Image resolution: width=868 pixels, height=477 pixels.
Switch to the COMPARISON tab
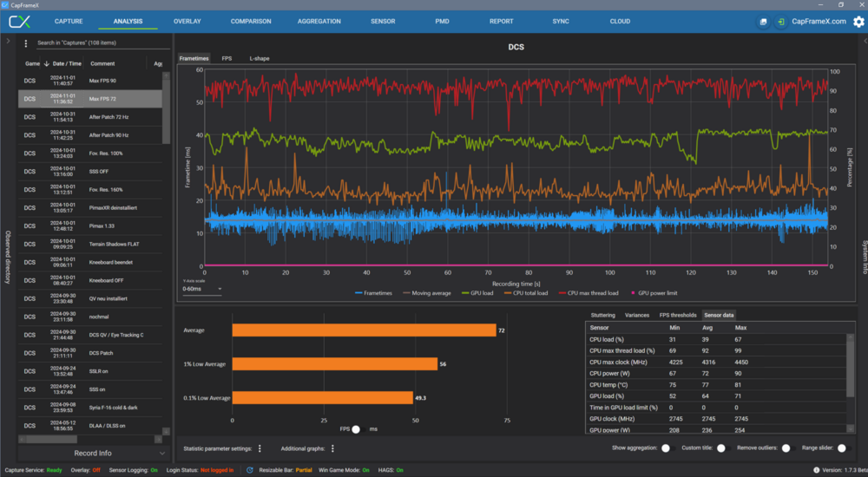[251, 21]
